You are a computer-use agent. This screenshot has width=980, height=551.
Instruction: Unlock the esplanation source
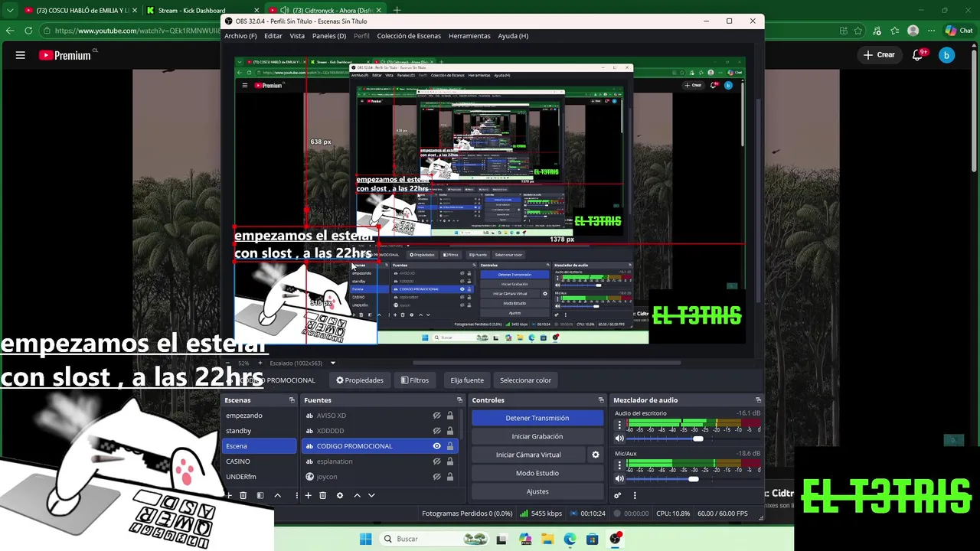450,461
